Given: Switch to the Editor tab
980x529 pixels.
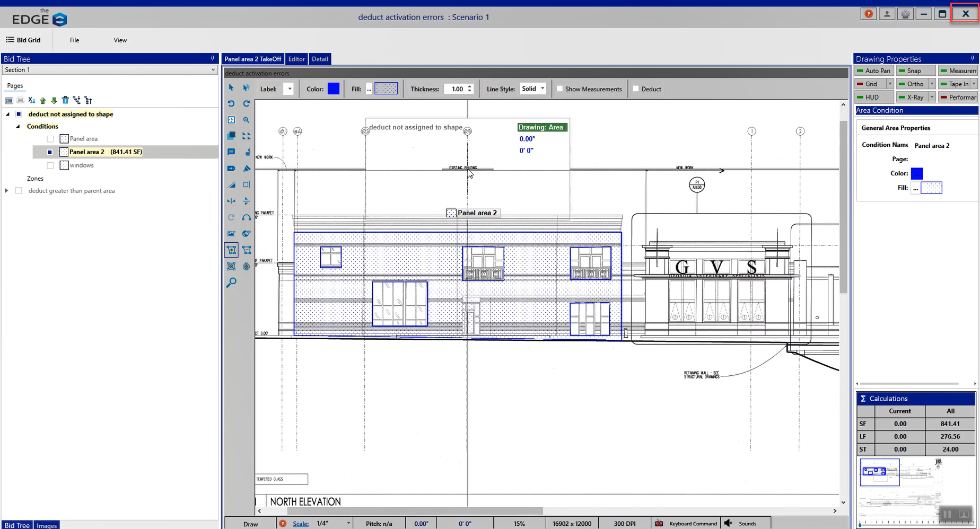Looking at the screenshot, I should click(296, 59).
